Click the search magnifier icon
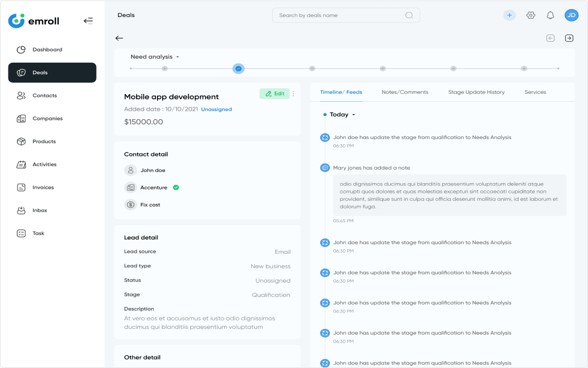 (x=409, y=15)
